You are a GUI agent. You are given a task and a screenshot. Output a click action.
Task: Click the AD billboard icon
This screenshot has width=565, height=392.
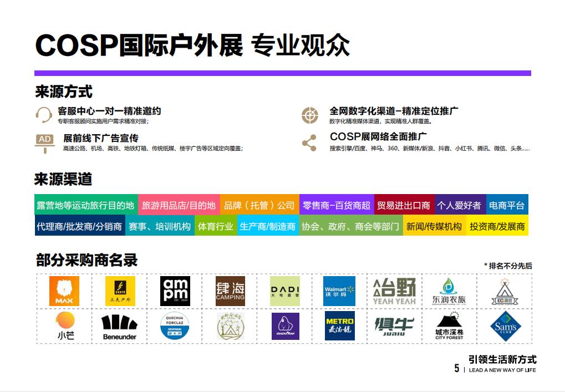coord(44,142)
